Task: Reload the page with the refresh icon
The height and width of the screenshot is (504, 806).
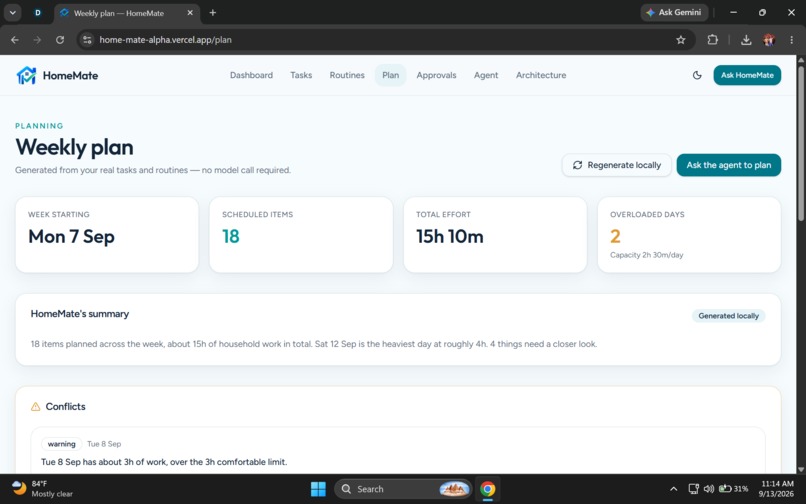Action: click(x=60, y=40)
